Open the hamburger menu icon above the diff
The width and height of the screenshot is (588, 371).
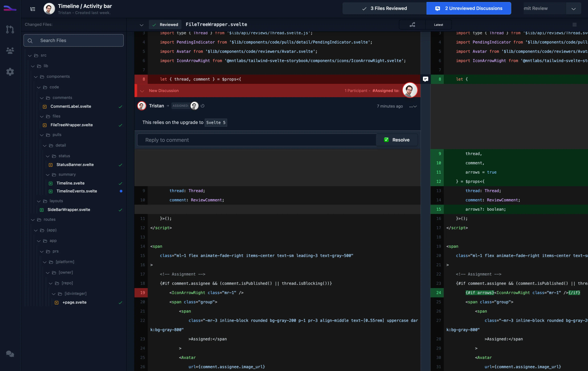574,25
